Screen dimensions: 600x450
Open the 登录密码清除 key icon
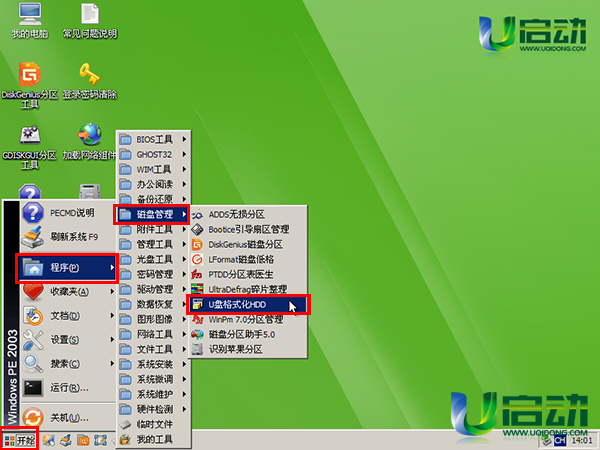[x=90, y=81]
